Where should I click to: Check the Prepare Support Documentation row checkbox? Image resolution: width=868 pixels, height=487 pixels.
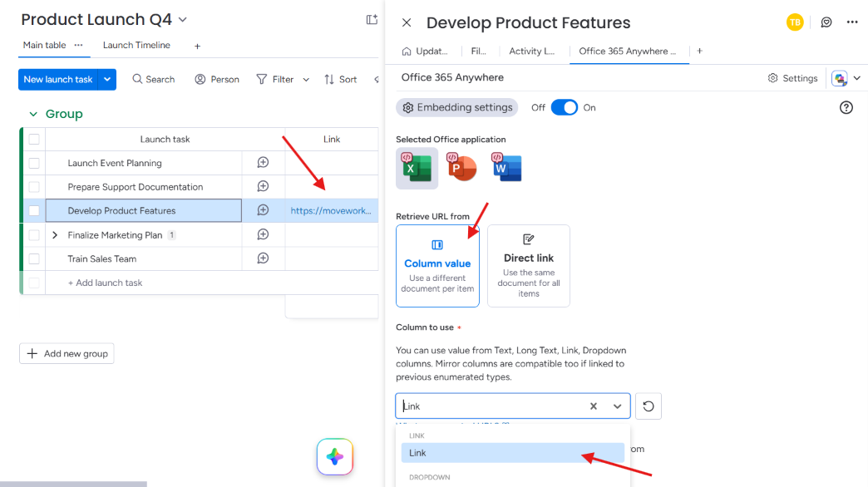point(34,186)
